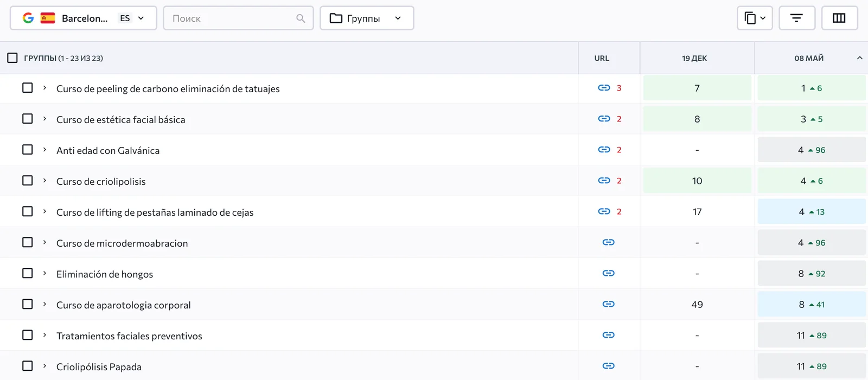This screenshot has width=868, height=380.
Task: Sort by the 08 МАЙ column header
Action: point(809,58)
